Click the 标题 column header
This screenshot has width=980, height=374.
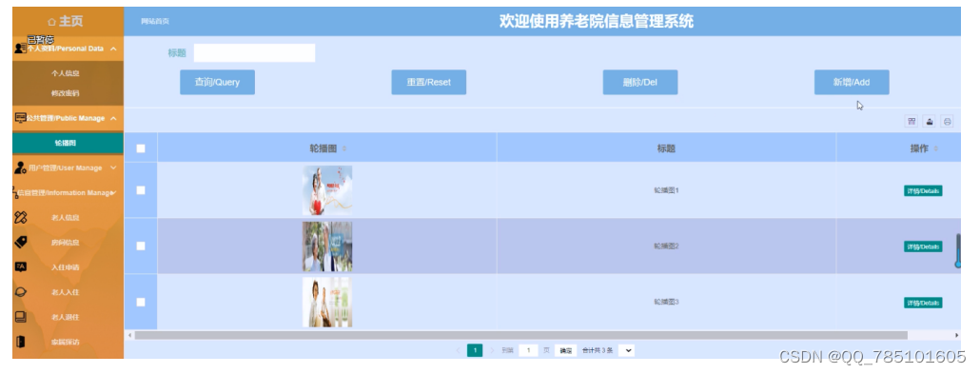click(666, 148)
